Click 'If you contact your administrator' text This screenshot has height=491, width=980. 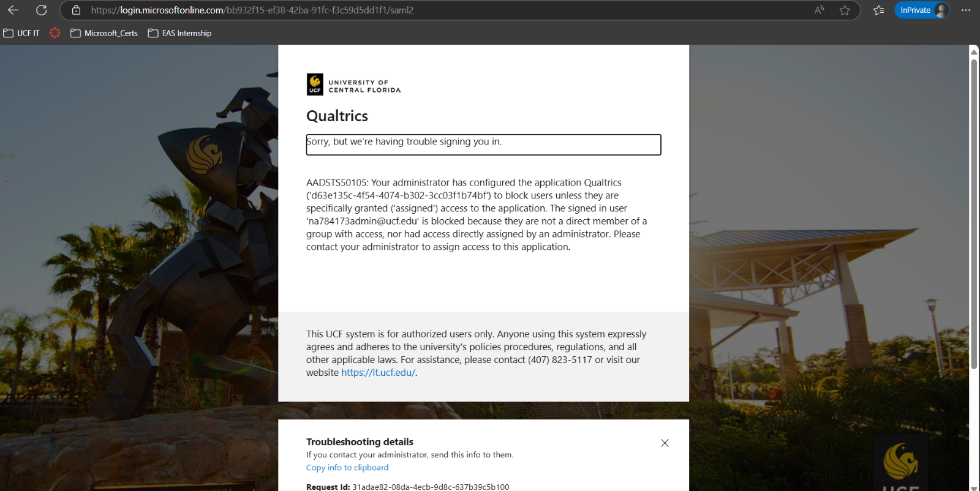coord(410,454)
